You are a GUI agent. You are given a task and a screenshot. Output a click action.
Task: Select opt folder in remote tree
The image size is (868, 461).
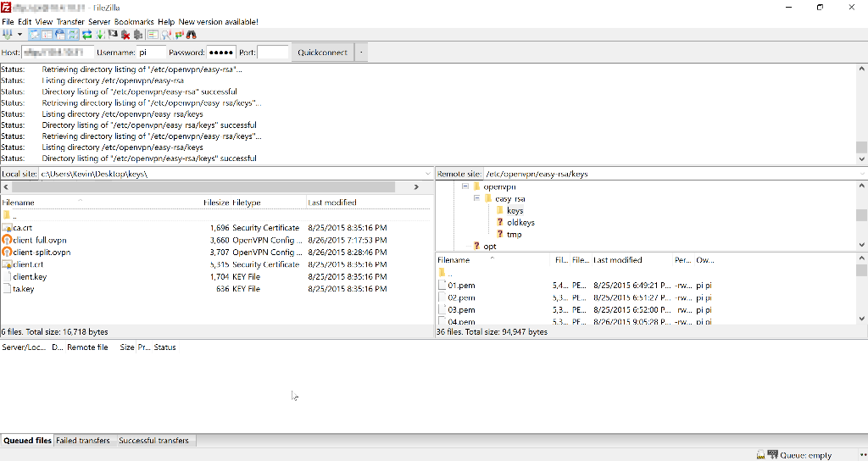[490, 247]
